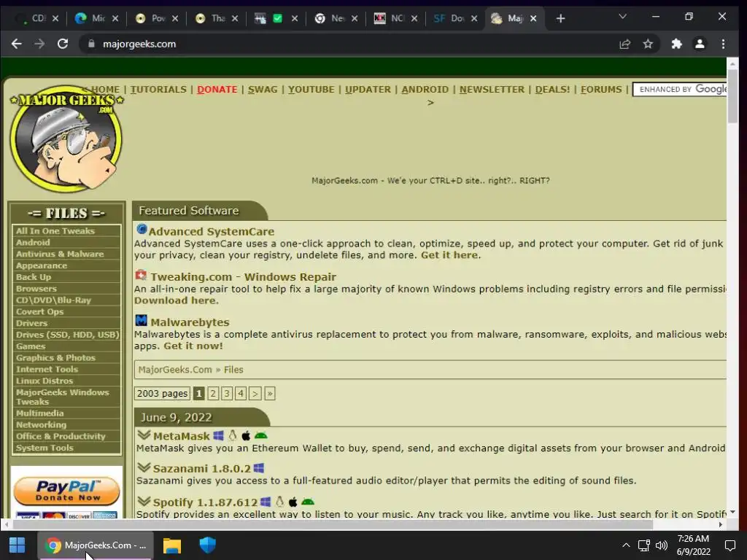The height and width of the screenshot is (560, 747).
Task: Go to page 4 of files
Action: point(241,393)
